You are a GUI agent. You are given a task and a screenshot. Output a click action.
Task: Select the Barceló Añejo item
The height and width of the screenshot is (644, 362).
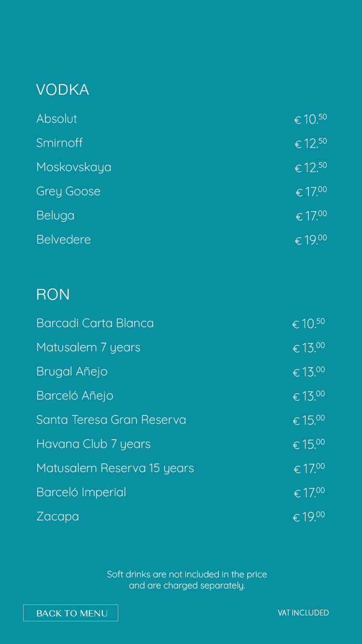click(x=181, y=396)
